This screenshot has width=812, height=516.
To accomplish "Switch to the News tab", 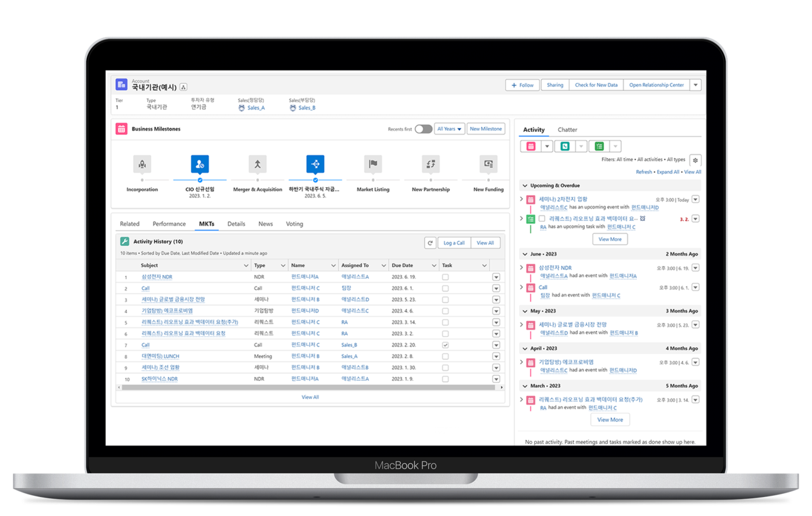I will point(265,224).
